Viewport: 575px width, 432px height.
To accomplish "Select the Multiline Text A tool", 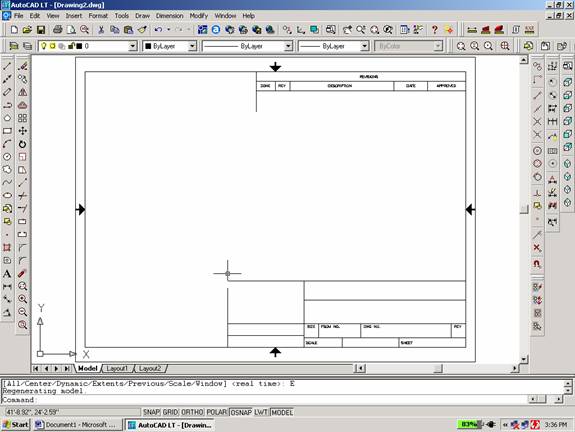I will (7, 274).
